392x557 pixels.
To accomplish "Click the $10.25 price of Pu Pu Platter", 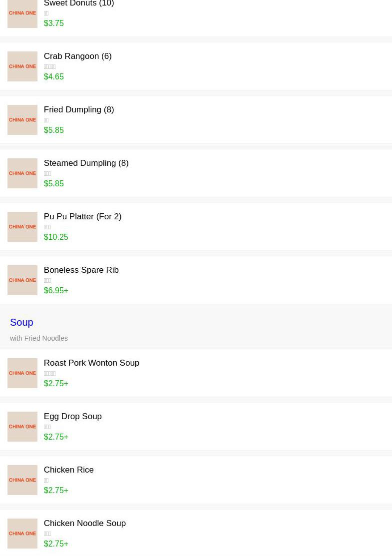I will click(56, 237).
